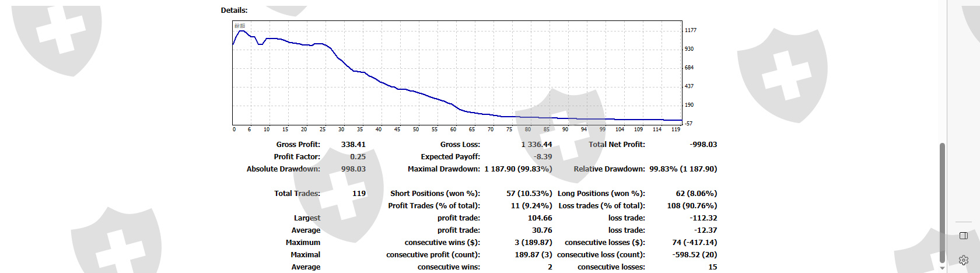Select average consecutive losses value 15
980x273 pixels.
[x=713, y=267]
